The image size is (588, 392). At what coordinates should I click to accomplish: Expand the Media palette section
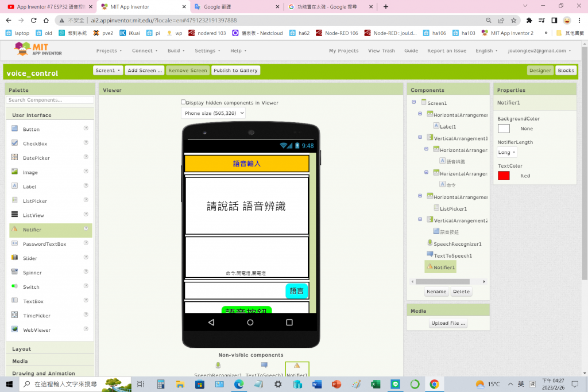50,361
